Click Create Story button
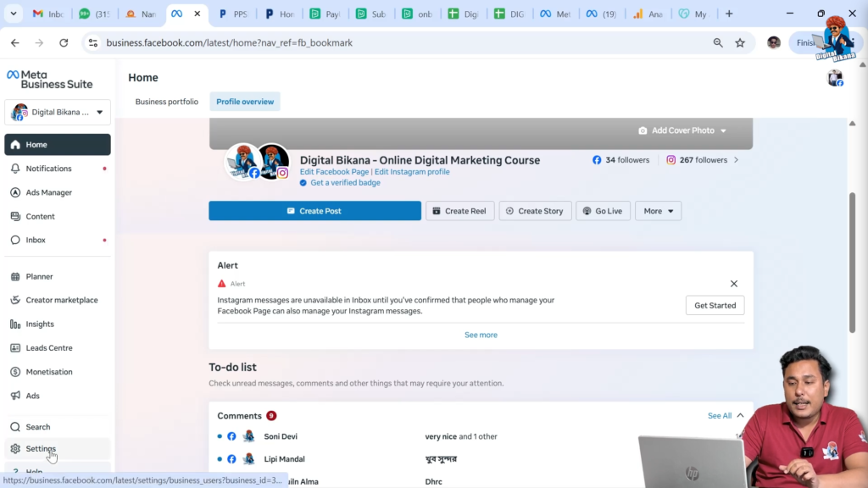The width and height of the screenshot is (868, 488). click(x=536, y=211)
